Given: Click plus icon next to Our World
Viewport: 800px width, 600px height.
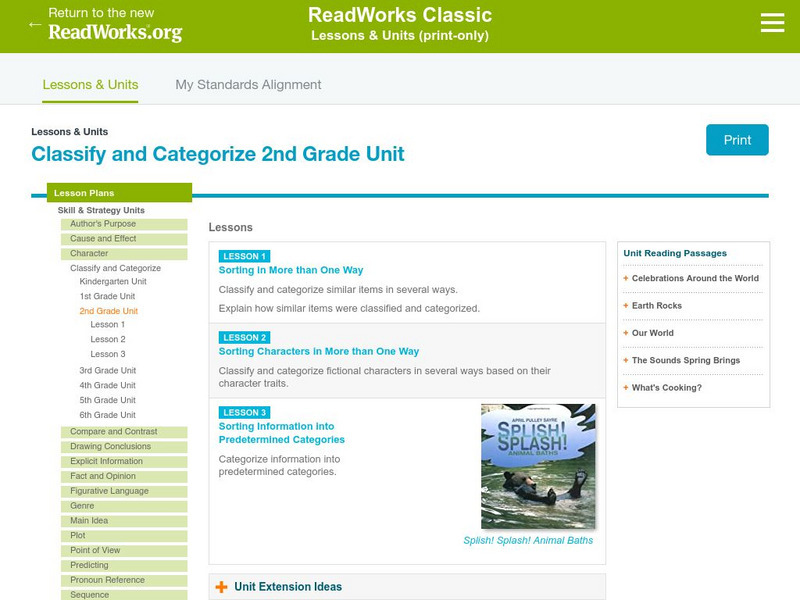Looking at the screenshot, I should tap(626, 333).
